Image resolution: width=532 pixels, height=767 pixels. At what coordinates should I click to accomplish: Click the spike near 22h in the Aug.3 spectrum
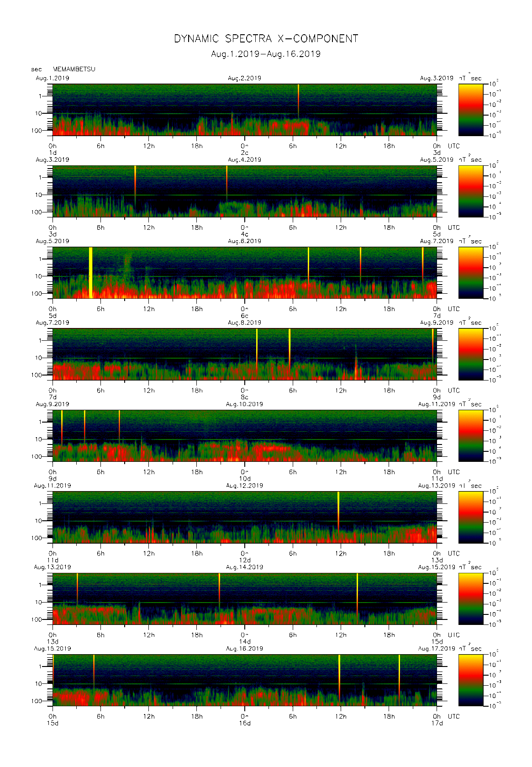226,184
